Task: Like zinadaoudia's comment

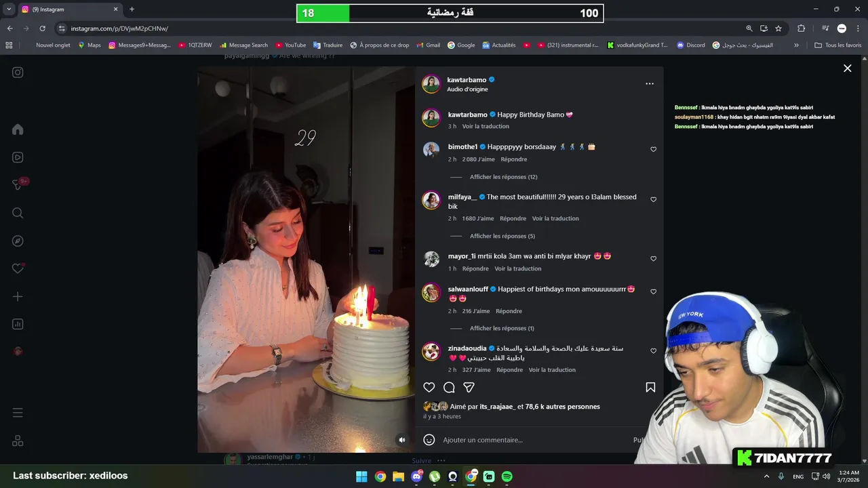Action: [654, 350]
